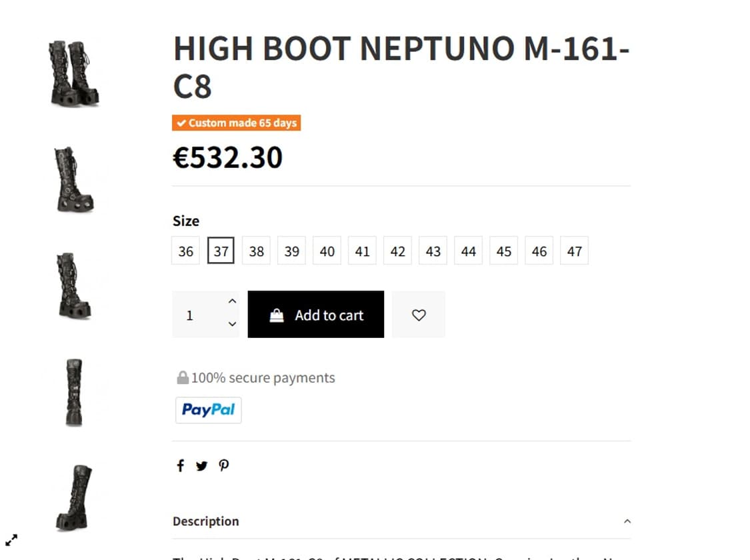Image resolution: width=750 pixels, height=560 pixels.
Task: Display the last boot thumbnail
Action: (x=74, y=497)
